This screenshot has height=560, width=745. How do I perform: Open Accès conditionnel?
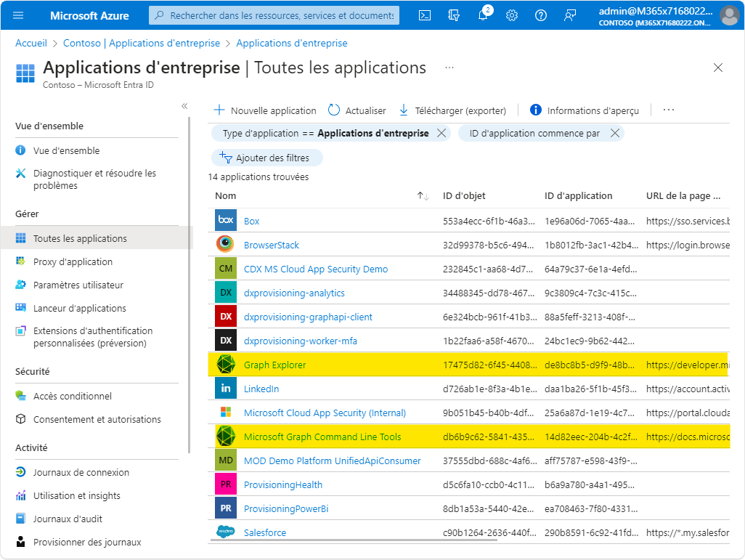tap(72, 396)
